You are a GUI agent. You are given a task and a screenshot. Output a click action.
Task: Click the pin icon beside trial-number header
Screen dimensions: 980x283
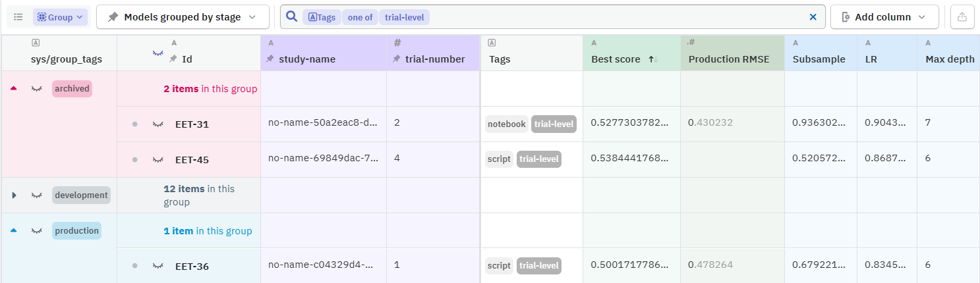tap(397, 59)
